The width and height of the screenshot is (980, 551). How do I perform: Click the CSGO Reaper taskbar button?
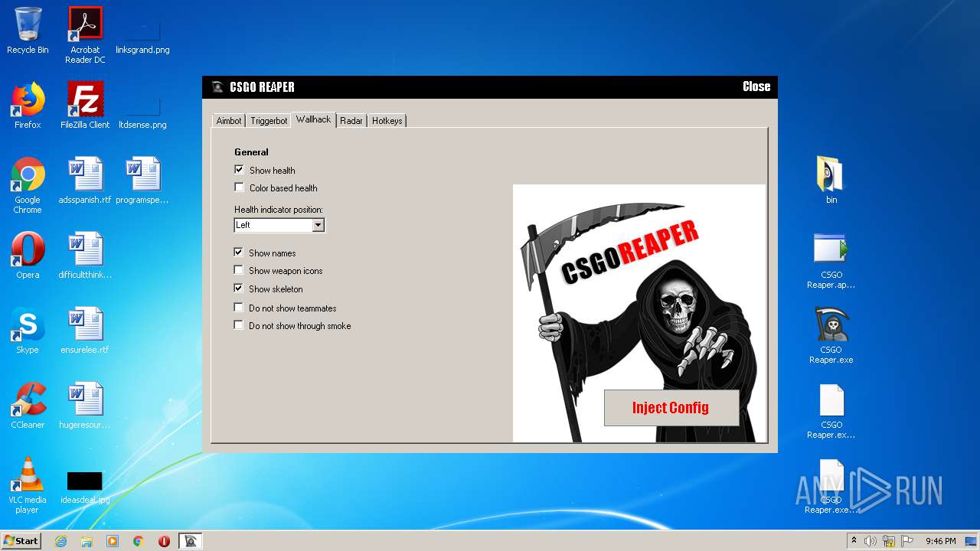(191, 541)
